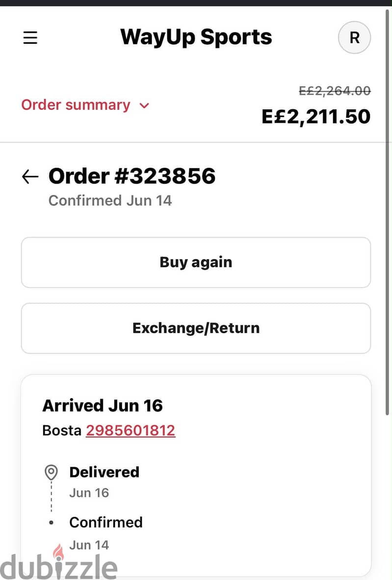Screen dimensions: 392x580
Task: Click the Buy again button
Action: pyautogui.click(x=196, y=262)
